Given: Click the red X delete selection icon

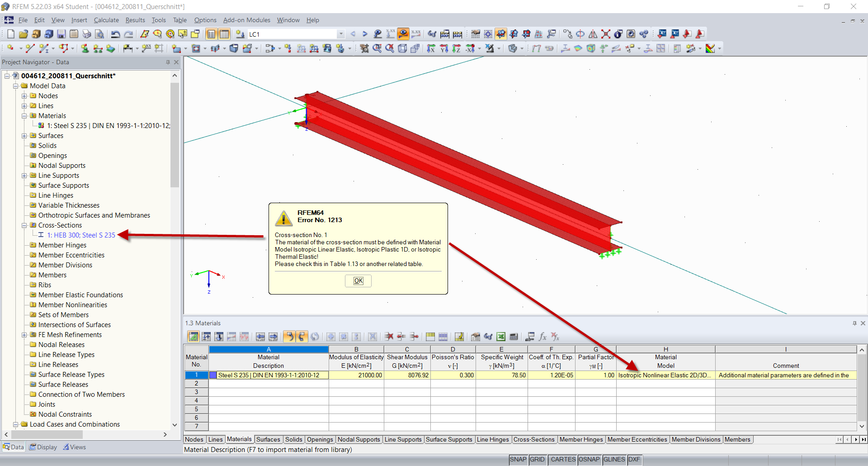Looking at the screenshot, I should [x=606, y=34].
